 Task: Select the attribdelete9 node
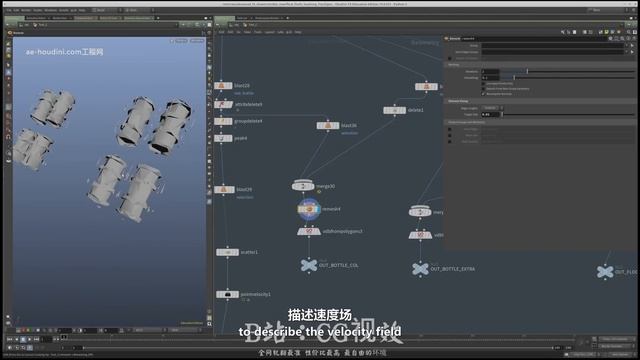(223, 104)
